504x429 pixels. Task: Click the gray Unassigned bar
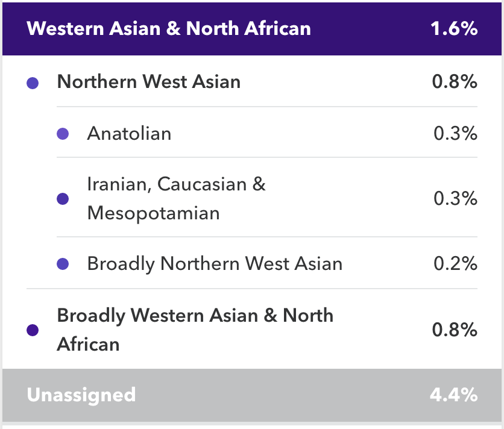coord(271,395)
